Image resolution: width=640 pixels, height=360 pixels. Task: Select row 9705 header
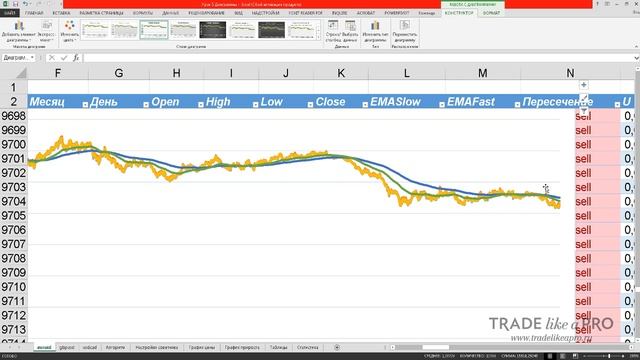(13, 216)
